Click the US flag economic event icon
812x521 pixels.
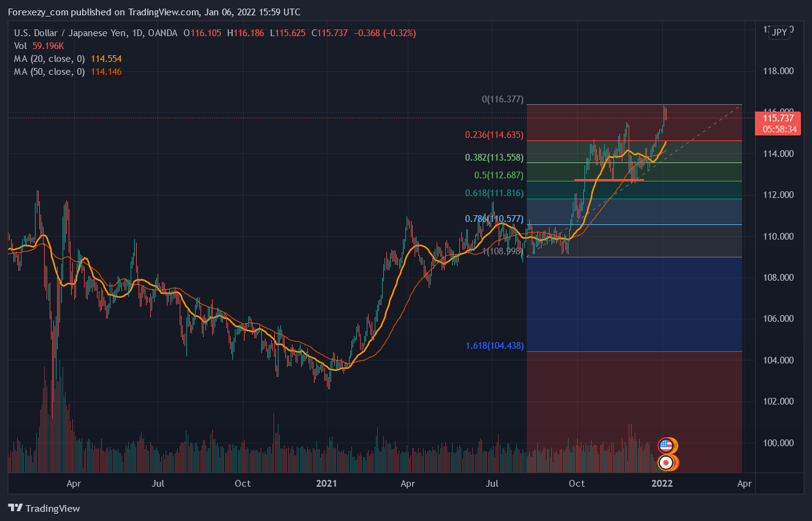pyautogui.click(x=666, y=446)
